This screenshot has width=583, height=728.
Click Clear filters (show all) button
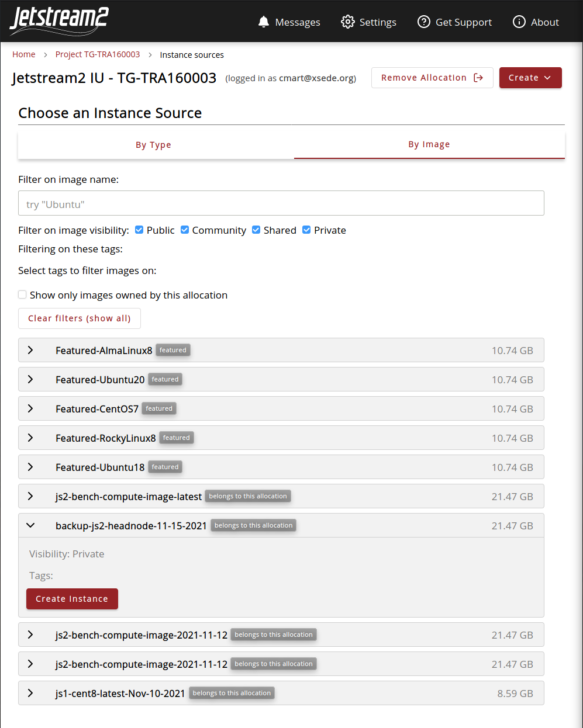point(80,318)
